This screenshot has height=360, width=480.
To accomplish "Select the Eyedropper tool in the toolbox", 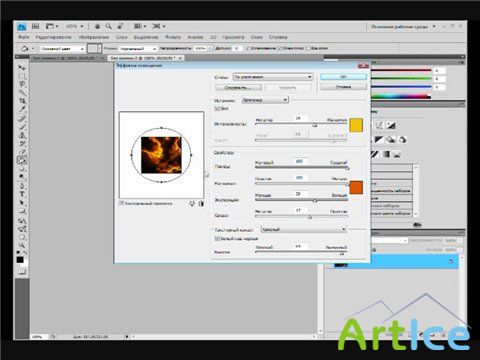I will click(x=22, y=109).
